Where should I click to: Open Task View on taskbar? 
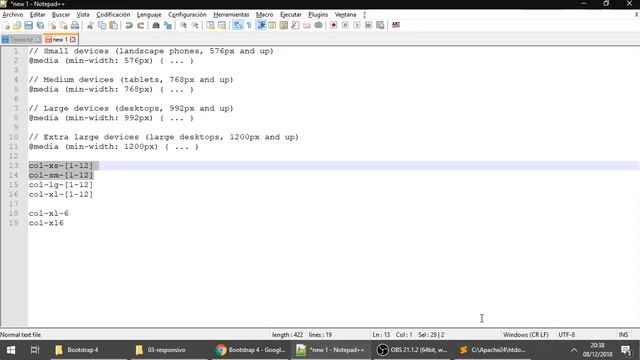click(x=35, y=350)
